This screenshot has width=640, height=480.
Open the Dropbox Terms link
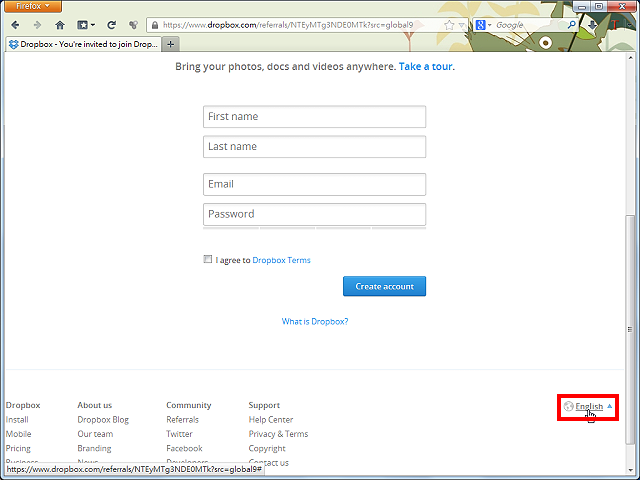[281, 260]
